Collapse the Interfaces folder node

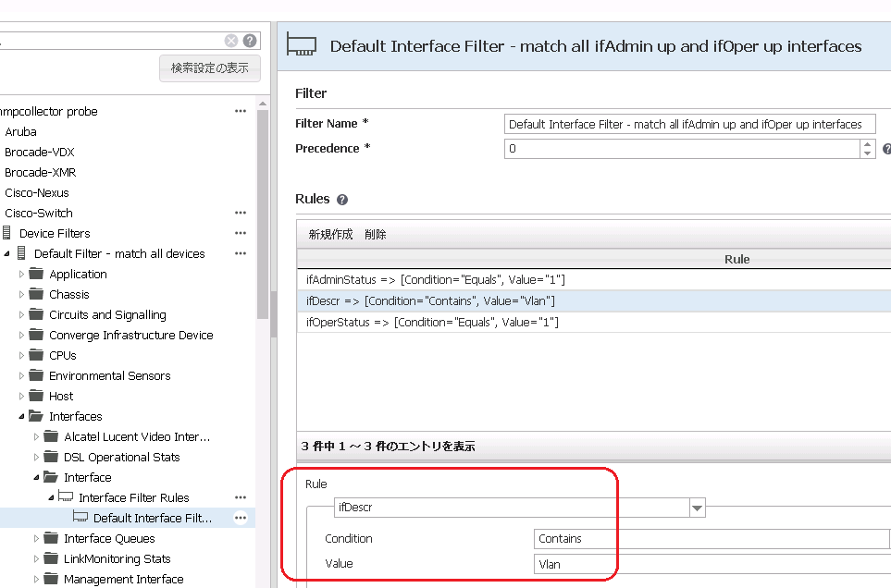(x=22, y=417)
